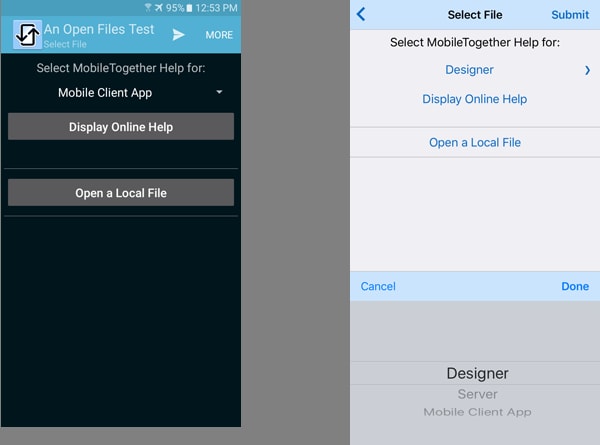The width and height of the screenshot is (600, 445).
Task: Select Server in the picker wheel
Action: point(477,394)
